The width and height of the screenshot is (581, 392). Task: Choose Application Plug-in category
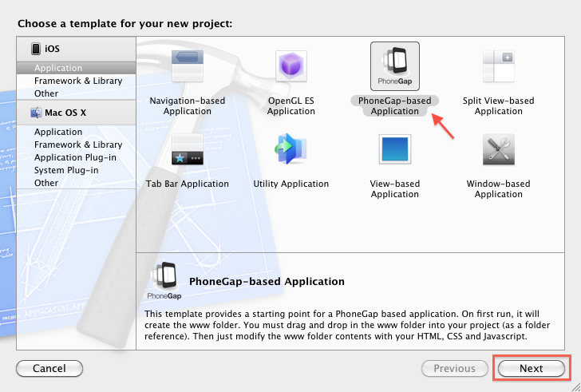pyautogui.click(x=76, y=157)
